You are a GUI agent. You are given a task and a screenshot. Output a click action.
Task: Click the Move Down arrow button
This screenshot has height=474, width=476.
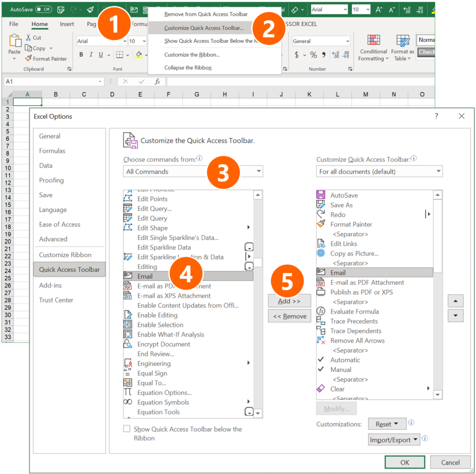[456, 316]
